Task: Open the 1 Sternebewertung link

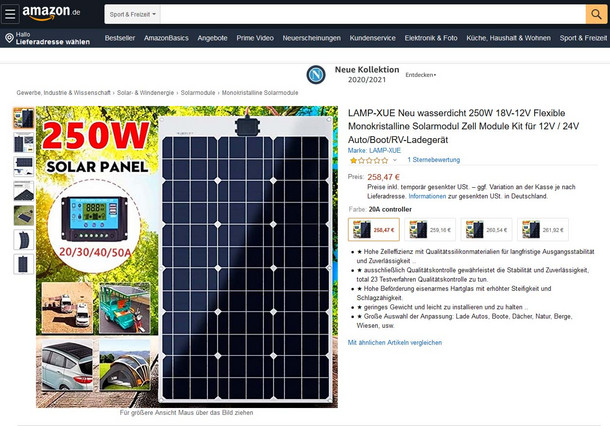Action: point(433,160)
